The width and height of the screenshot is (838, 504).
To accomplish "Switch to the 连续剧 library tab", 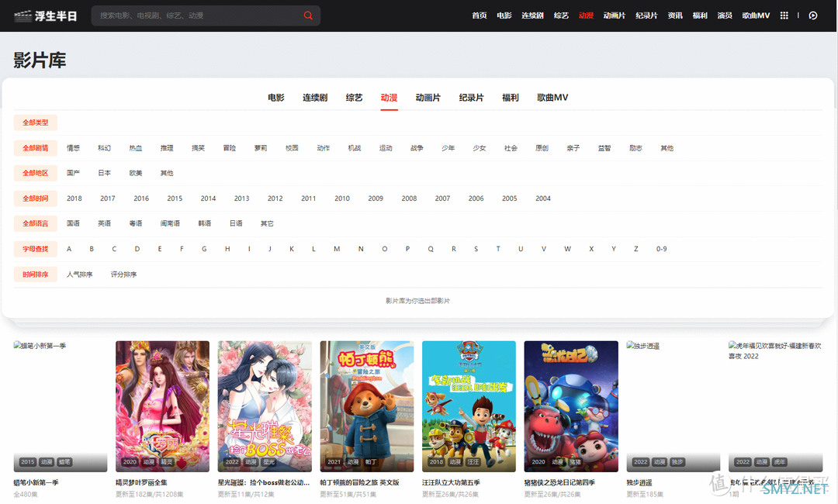I will click(315, 98).
